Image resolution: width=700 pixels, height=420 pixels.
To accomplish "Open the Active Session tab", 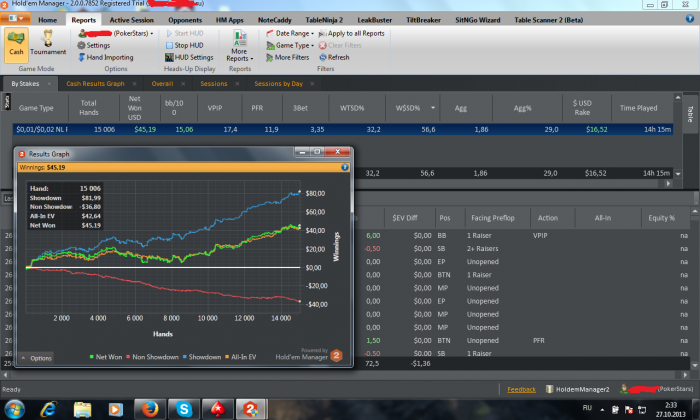I will [x=132, y=20].
